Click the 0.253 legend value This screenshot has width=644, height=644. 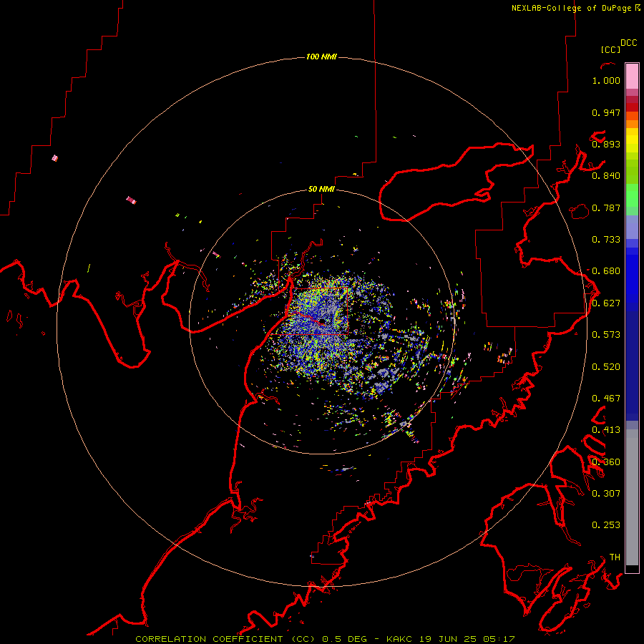tap(606, 525)
